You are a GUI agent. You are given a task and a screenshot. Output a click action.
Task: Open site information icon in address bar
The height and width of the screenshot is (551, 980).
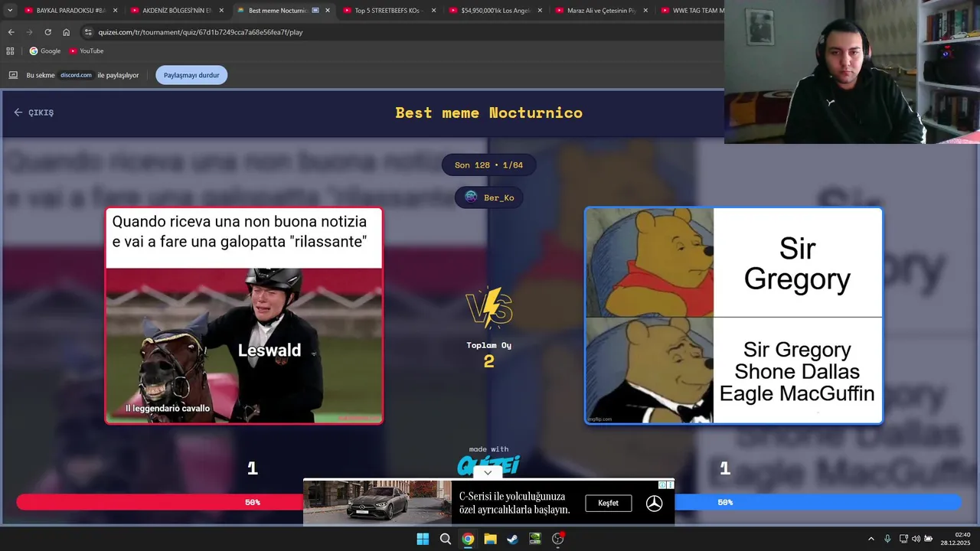(x=88, y=32)
